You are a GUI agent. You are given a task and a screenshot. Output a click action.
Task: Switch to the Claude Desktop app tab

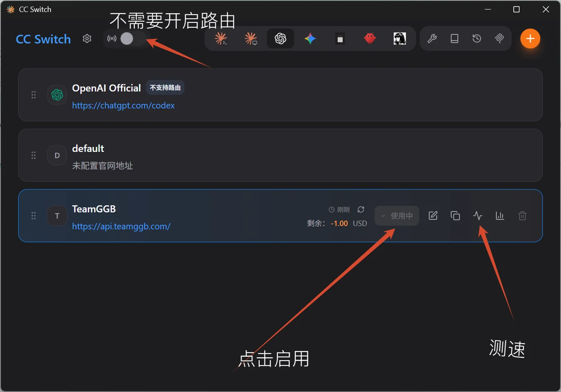pyautogui.click(x=251, y=38)
